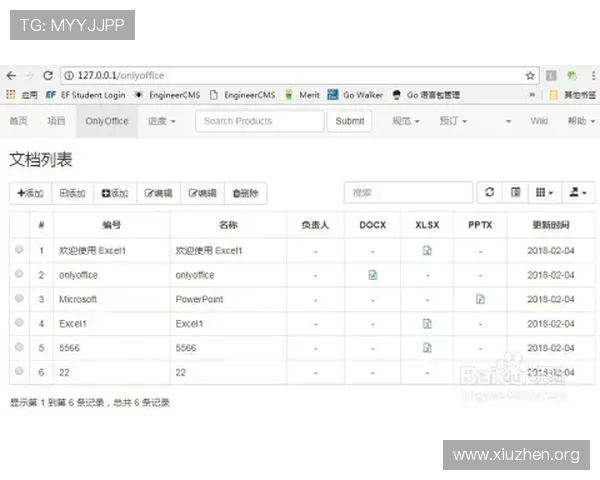Select radio button for row 2 onlyoffice
Viewport: 600px width, 480px height.
tap(19, 274)
